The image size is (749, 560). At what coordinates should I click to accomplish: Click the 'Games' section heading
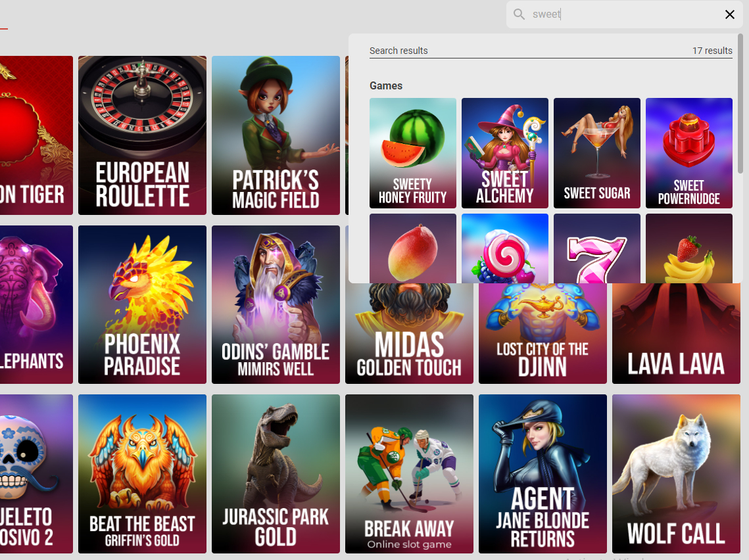tap(386, 85)
